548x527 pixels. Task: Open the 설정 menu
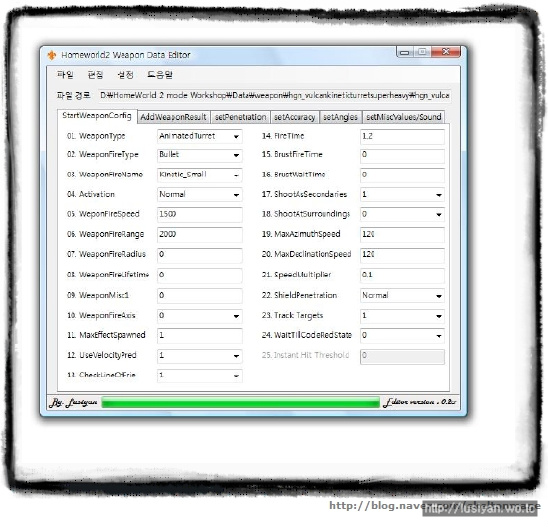[x=125, y=74]
